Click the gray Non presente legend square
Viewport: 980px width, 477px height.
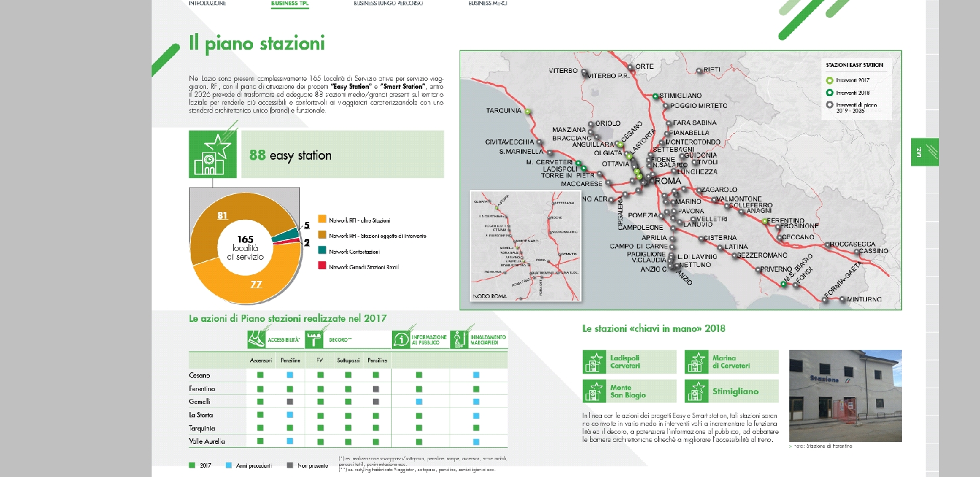[290, 465]
